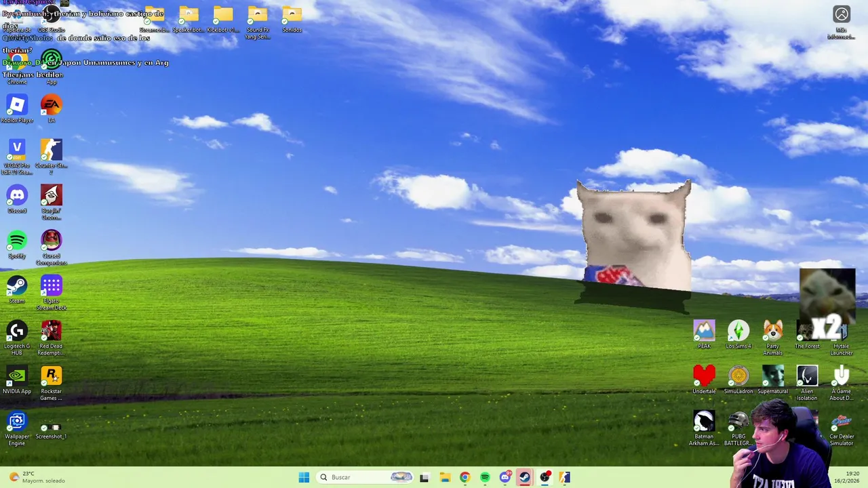Open the Steam desktop shortcut
868x488 pixels.
(17, 290)
